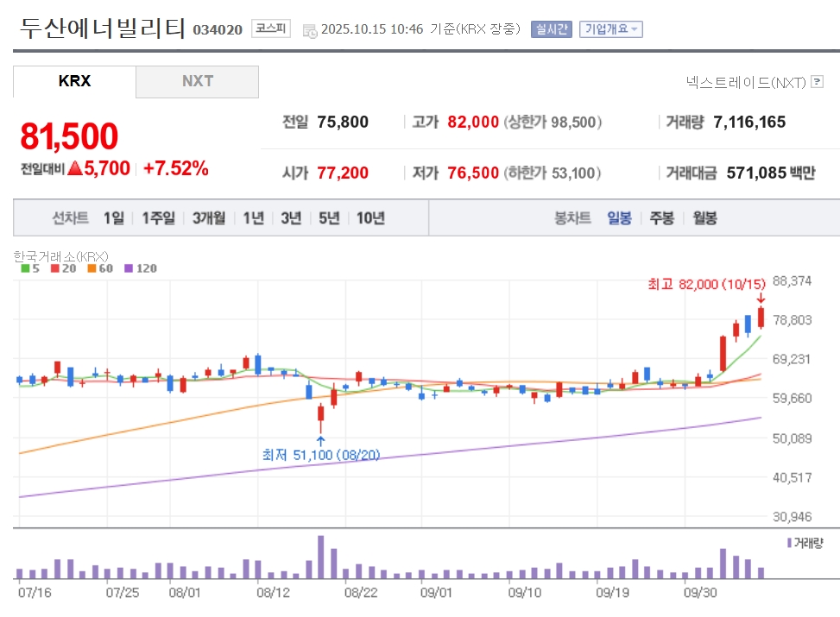Click the 넥스트레이드(NXT) link
This screenshot has width=840, height=617.
[746, 82]
